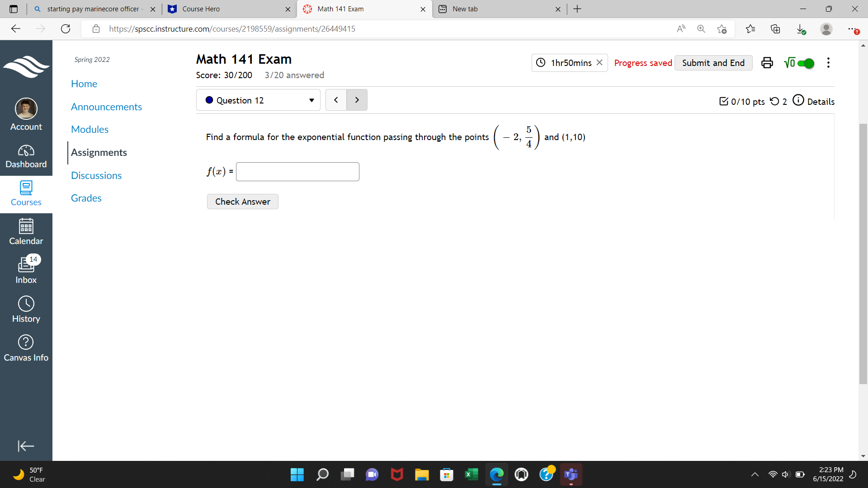Toggle the math equation editor switch
The width and height of the screenshot is (868, 488).
[805, 63]
